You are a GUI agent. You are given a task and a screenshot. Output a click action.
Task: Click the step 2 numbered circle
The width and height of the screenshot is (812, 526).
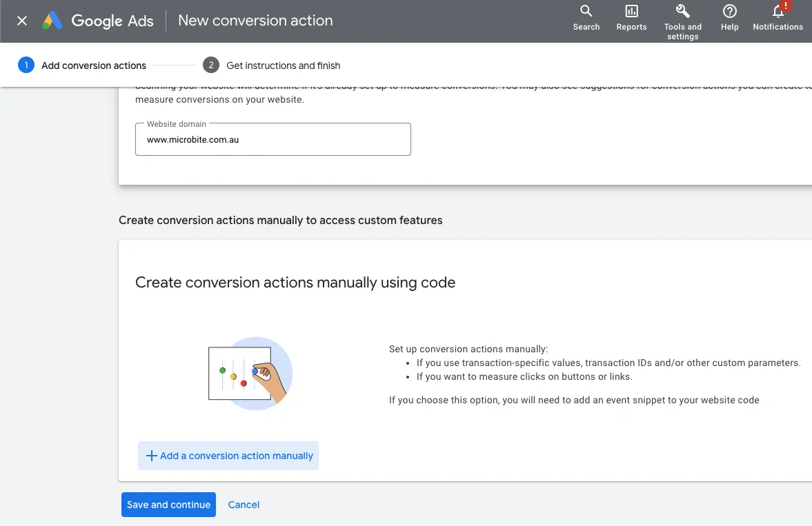point(210,65)
